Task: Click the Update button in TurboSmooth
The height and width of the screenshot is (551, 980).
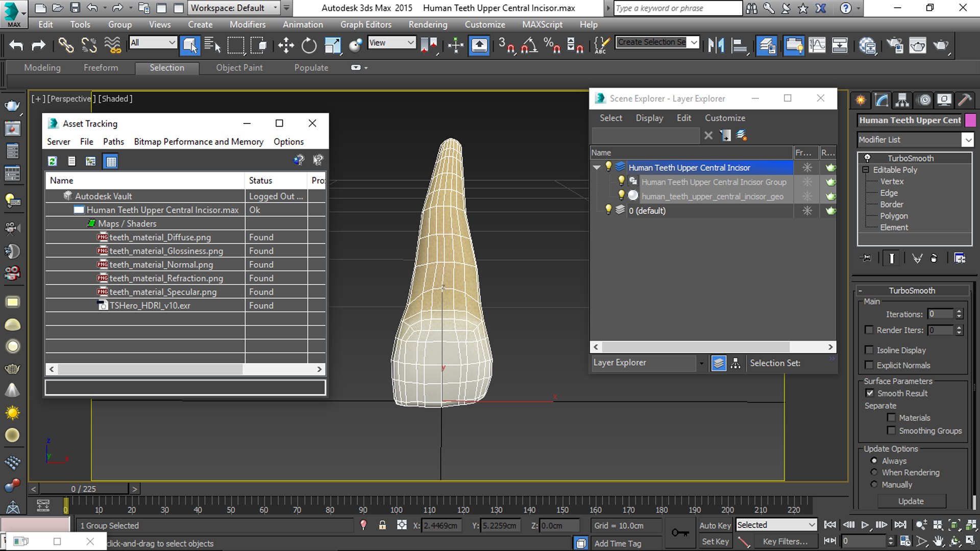Action: (911, 501)
